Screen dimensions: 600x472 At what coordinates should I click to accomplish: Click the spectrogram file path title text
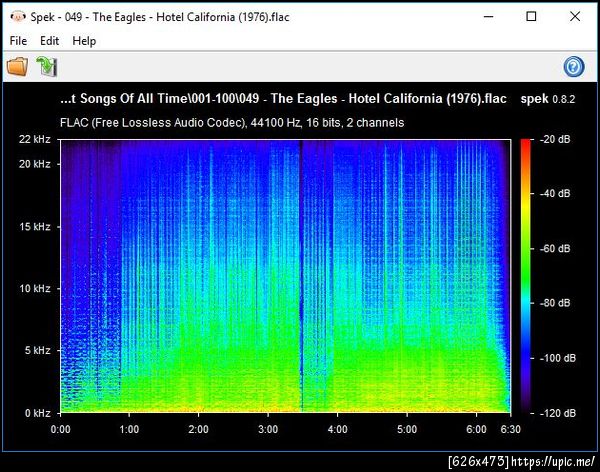[283, 98]
